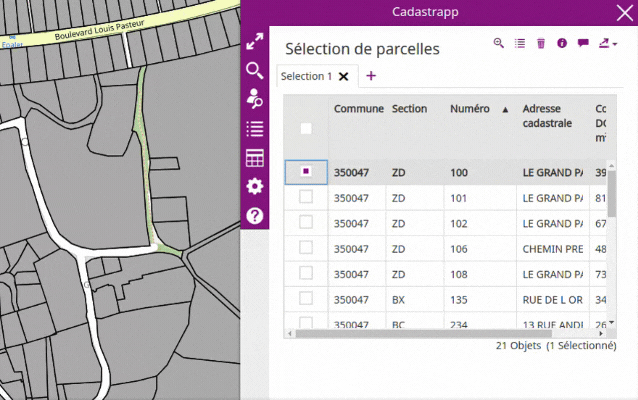
Task: Show parcel information with info icon
Action: tap(562, 43)
